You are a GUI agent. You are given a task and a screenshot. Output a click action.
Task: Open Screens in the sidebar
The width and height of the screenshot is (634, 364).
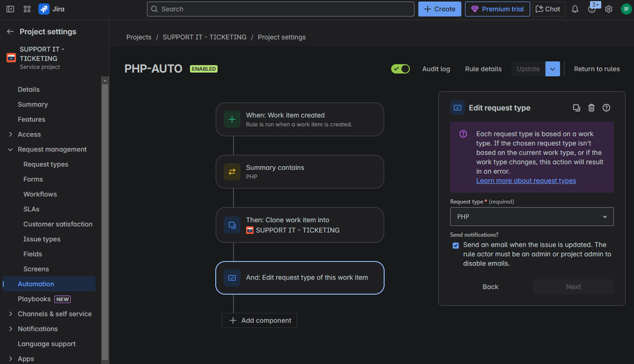coord(36,269)
